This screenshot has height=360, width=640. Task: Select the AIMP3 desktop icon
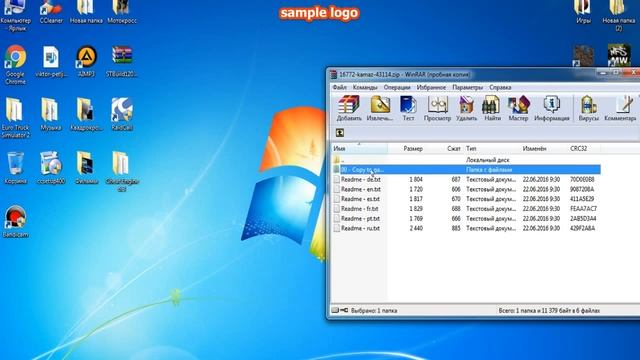point(86,61)
